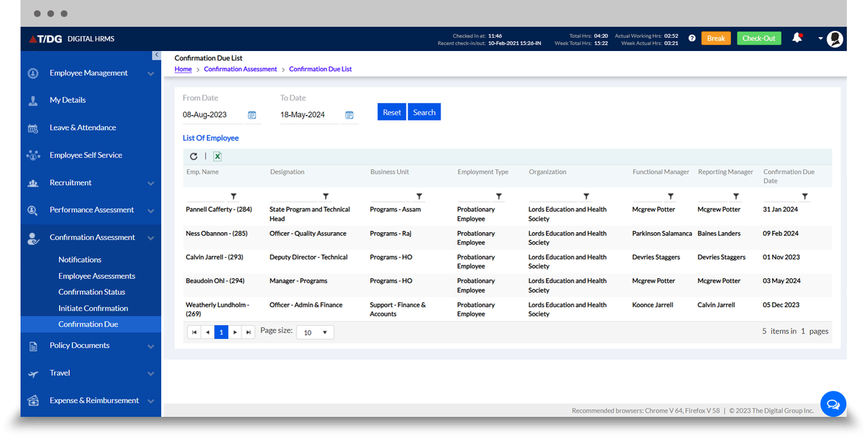The image size is (868, 438).
Task: Click the Expense & Reimbursement icon
Action: [33, 401]
